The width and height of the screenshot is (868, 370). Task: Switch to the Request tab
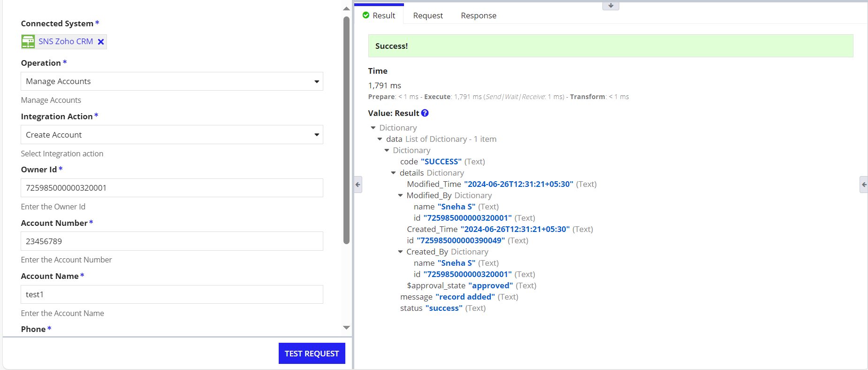click(x=427, y=15)
